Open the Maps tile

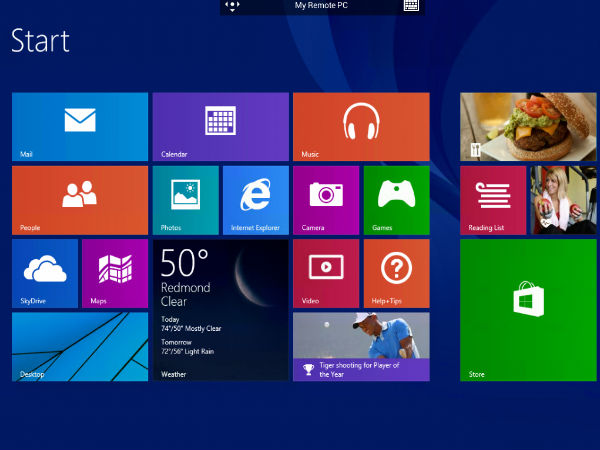pos(115,273)
